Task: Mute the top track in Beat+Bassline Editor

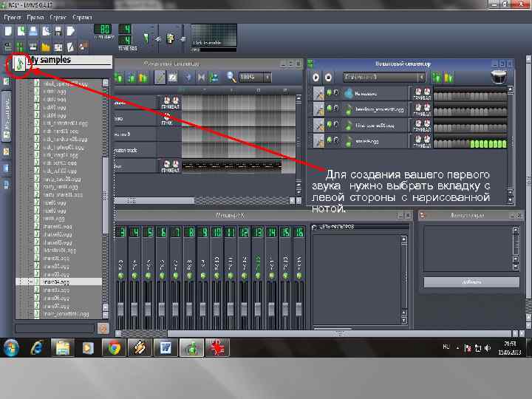Action: coord(329,92)
